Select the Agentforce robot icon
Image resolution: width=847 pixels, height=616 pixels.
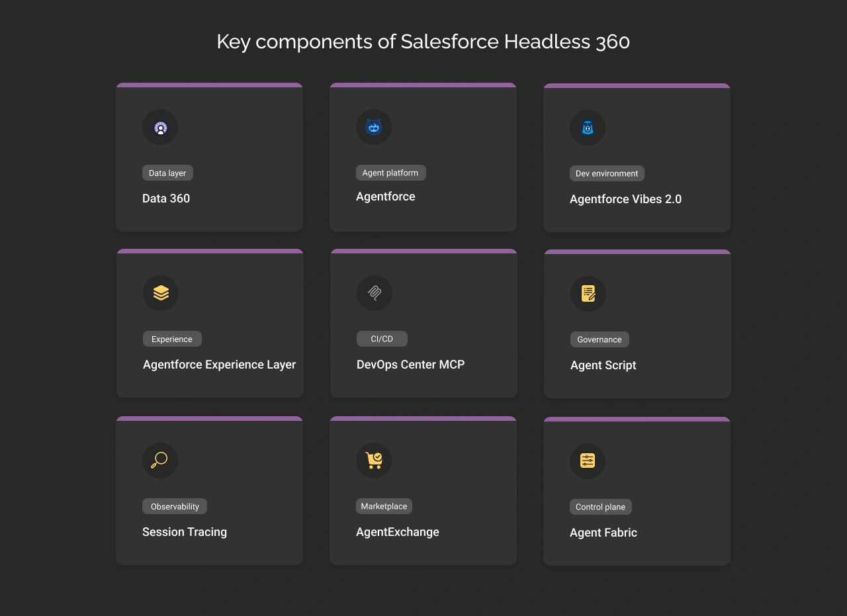[374, 127]
